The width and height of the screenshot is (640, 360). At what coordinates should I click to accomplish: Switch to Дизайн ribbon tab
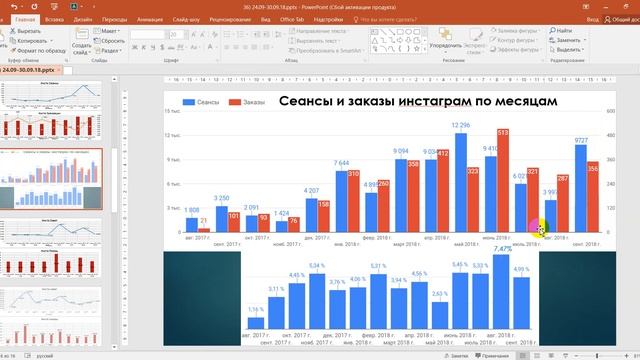click(x=83, y=19)
